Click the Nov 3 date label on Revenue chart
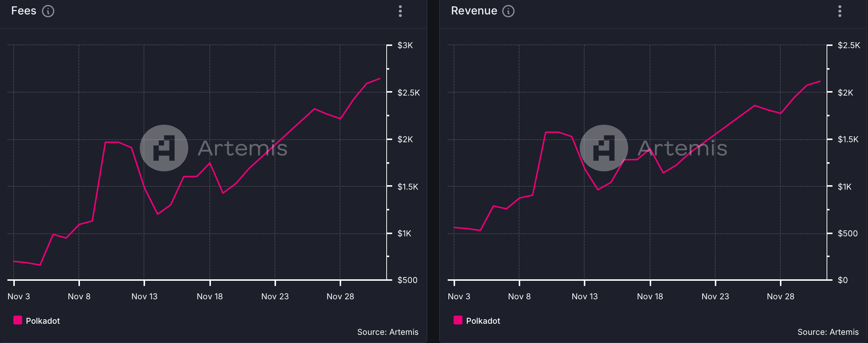Image resolution: width=868 pixels, height=343 pixels. coord(459,296)
